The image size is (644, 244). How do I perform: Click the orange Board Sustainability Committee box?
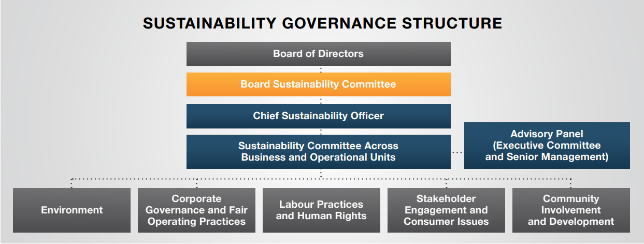(318, 84)
